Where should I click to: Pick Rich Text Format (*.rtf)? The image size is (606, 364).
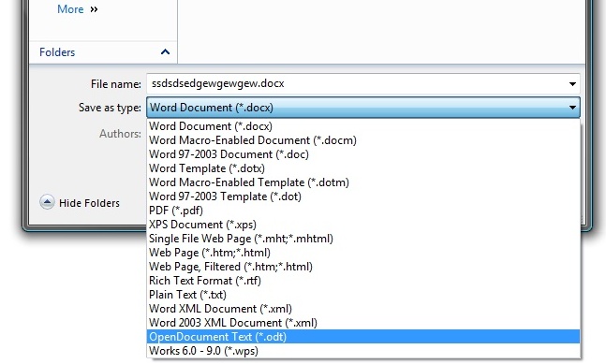(363, 281)
